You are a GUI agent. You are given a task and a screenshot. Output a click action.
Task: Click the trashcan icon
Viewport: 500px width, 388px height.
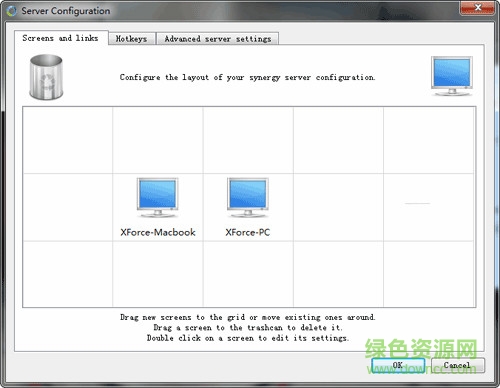click(46, 77)
